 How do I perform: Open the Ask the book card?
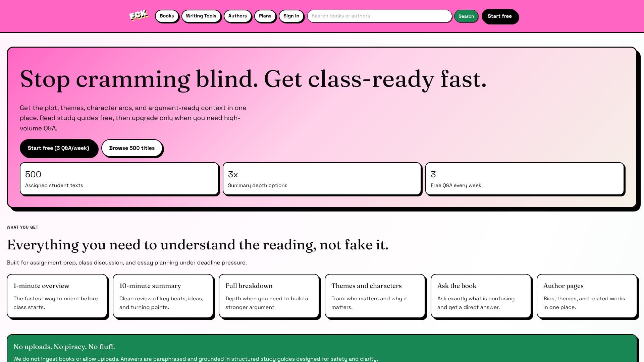pos(481,296)
